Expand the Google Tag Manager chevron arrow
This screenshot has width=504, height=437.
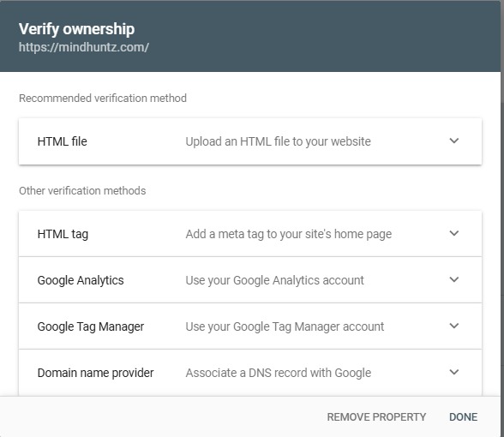454,326
